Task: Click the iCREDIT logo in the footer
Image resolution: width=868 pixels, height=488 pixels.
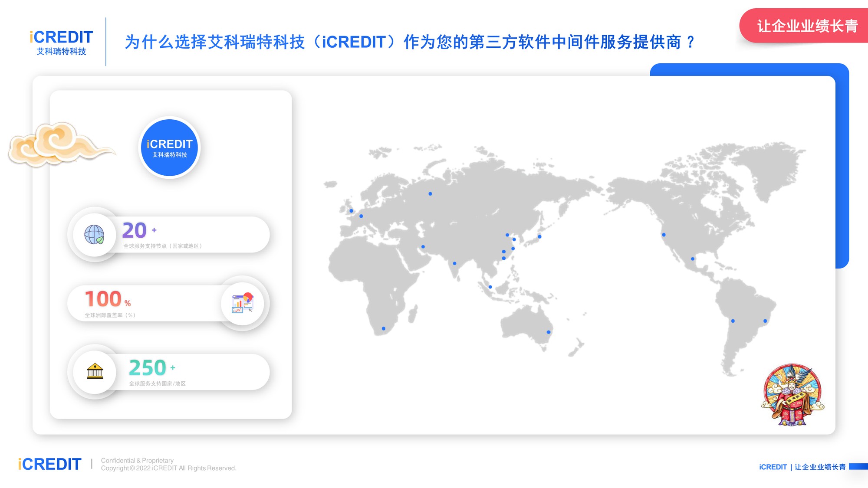Action: [x=49, y=464]
